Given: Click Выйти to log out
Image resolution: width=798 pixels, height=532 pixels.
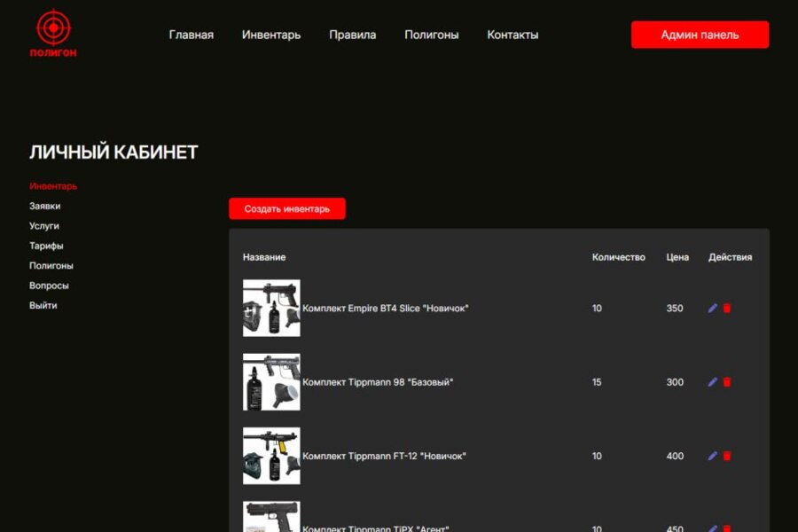Looking at the screenshot, I should tap(43, 305).
